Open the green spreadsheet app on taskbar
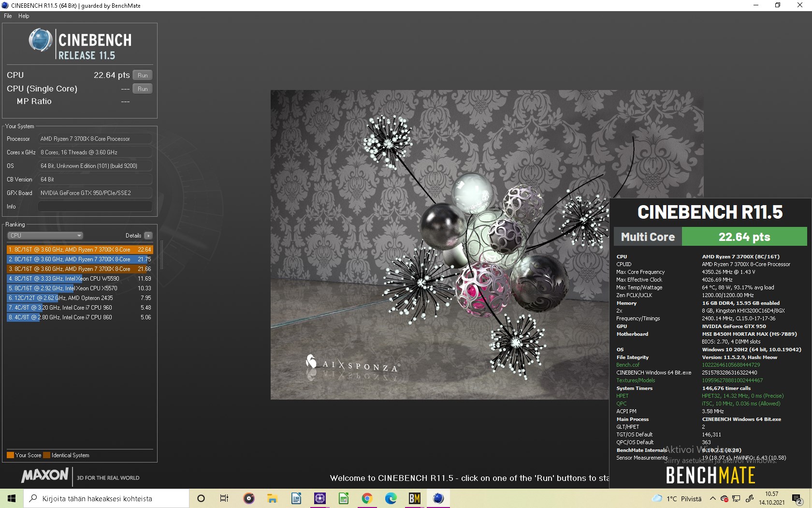812x508 pixels. 344,498
